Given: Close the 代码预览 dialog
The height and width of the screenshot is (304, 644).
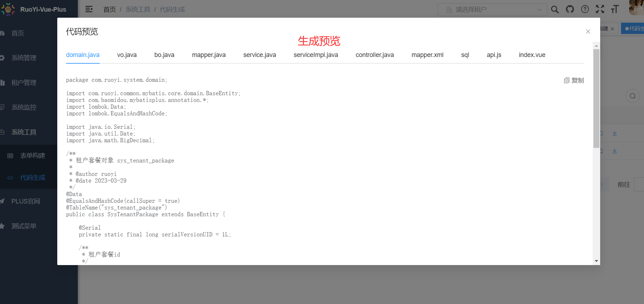Looking at the screenshot, I should (x=588, y=31).
